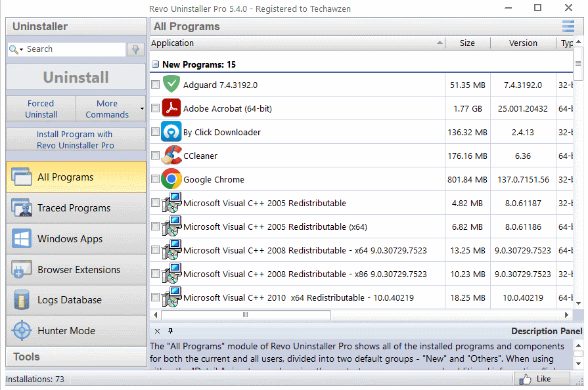The width and height of the screenshot is (588, 390).
Task: Tick the CCleaner checkbox
Action: tap(155, 155)
